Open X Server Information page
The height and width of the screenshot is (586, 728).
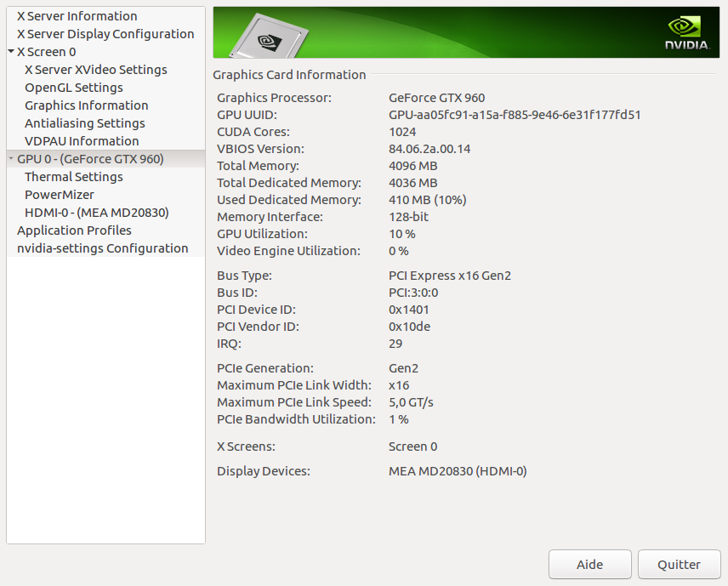77,16
